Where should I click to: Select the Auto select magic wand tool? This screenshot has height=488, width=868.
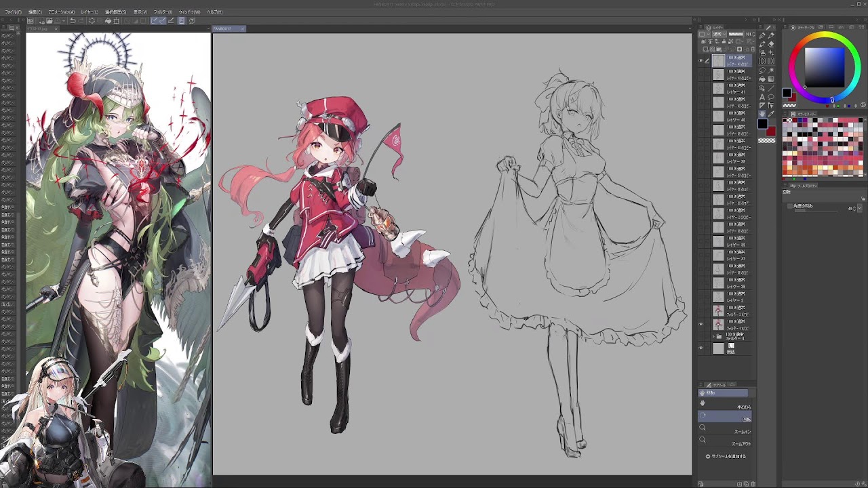[x=771, y=70]
